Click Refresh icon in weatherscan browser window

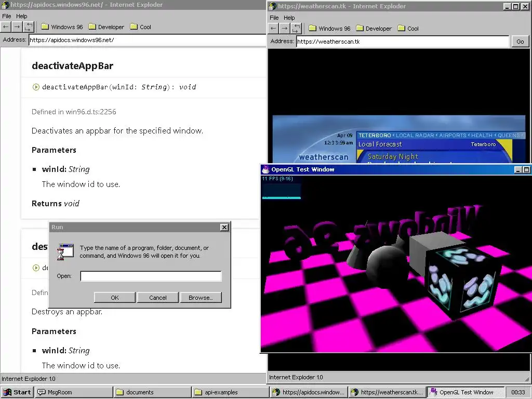click(x=296, y=29)
